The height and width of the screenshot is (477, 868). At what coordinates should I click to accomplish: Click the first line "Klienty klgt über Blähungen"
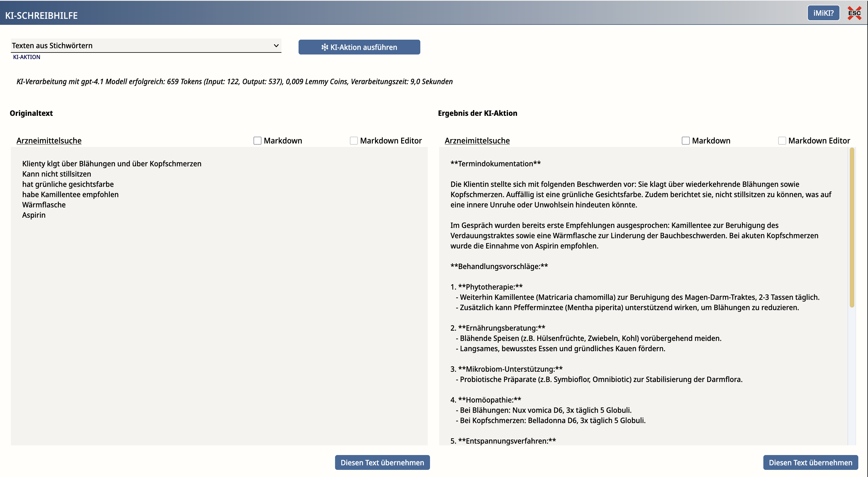[112, 164]
